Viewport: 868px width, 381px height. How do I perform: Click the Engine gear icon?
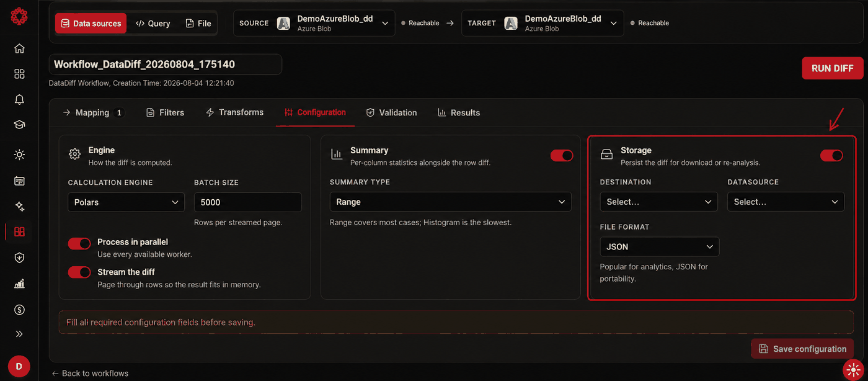coord(74,154)
